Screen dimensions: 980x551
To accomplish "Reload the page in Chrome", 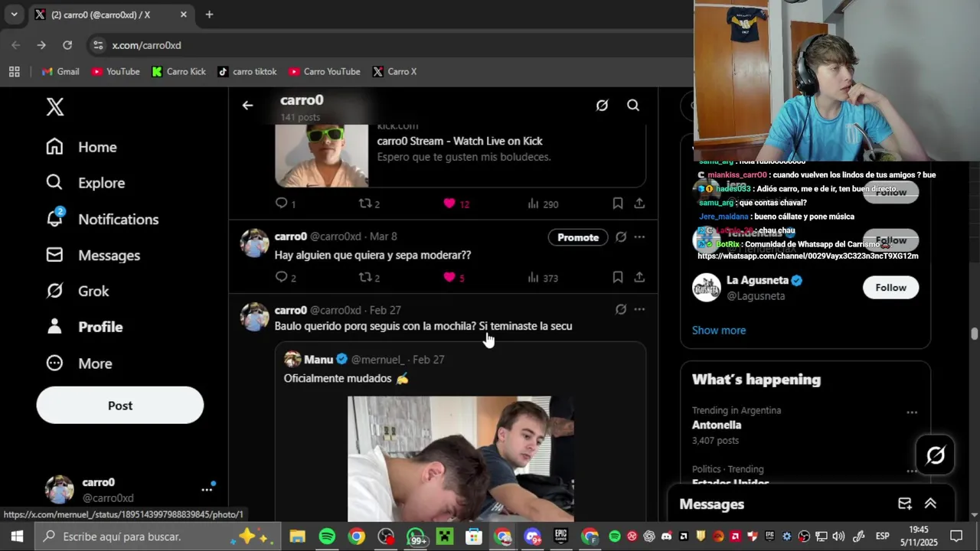I will 67,45.
